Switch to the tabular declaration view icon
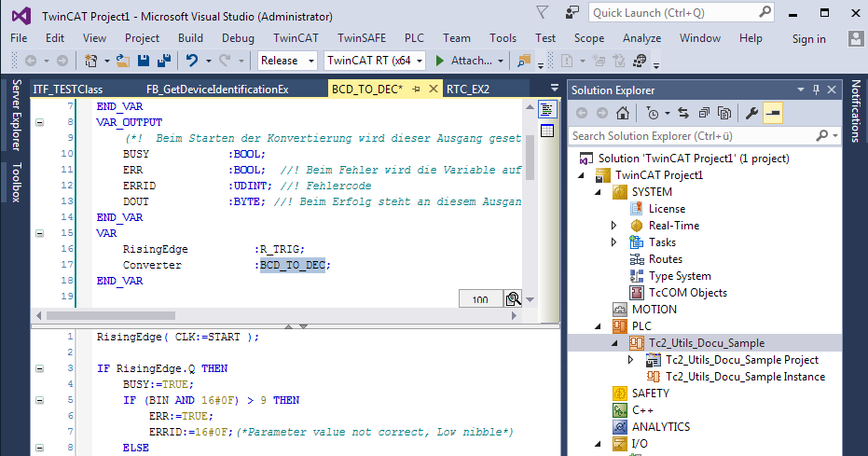This screenshot has height=456, width=868. 547,131
